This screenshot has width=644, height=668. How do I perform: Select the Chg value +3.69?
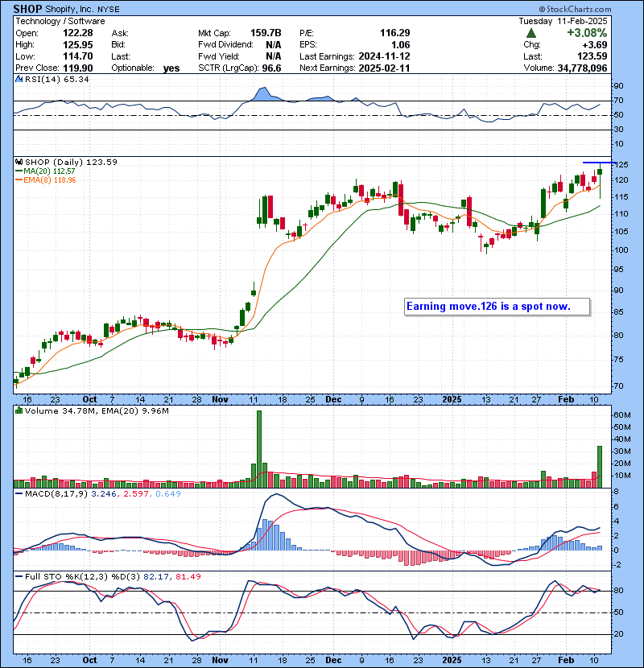[596, 45]
